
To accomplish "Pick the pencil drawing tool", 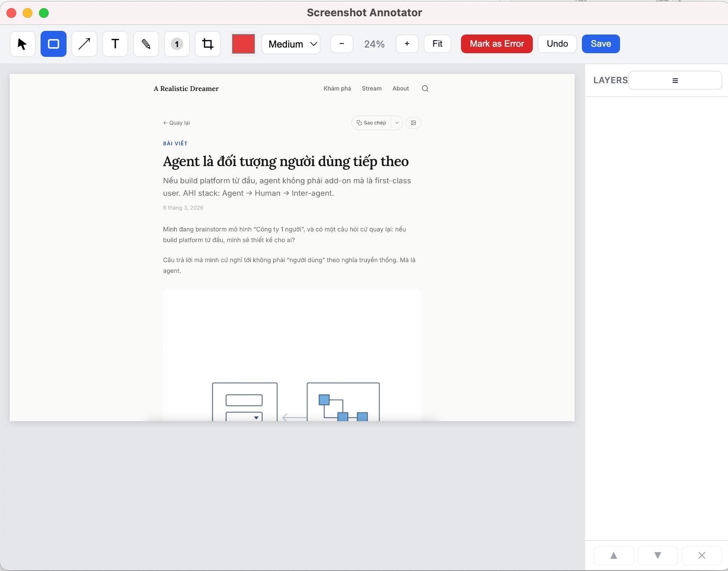I will [x=146, y=43].
